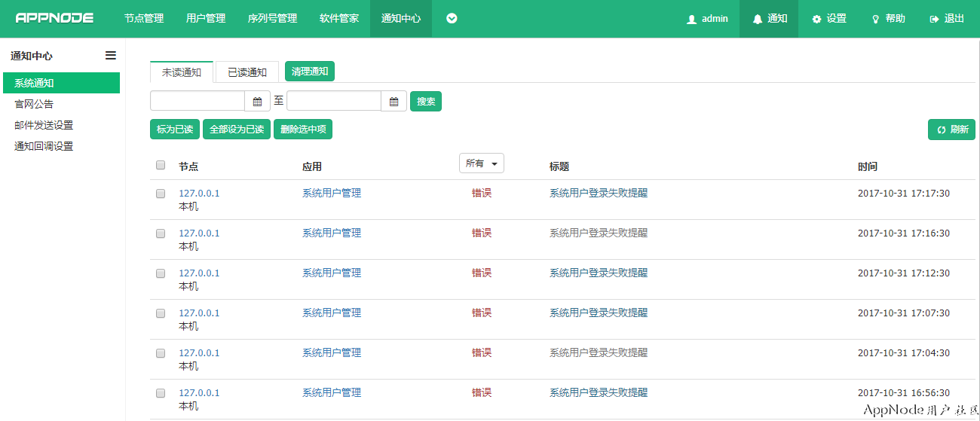Go to 邮件发送设置 in sidebar
This screenshot has width=980, height=421.
pos(44,125)
